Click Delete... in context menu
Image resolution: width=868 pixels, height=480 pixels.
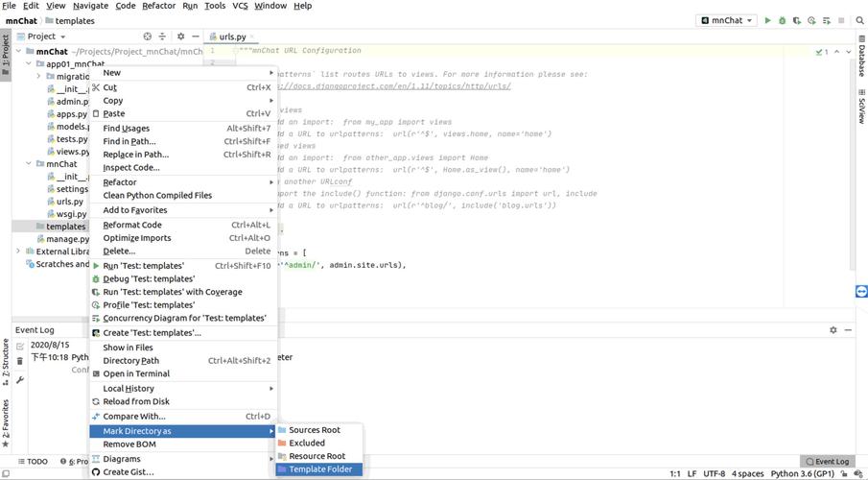click(x=183, y=252)
